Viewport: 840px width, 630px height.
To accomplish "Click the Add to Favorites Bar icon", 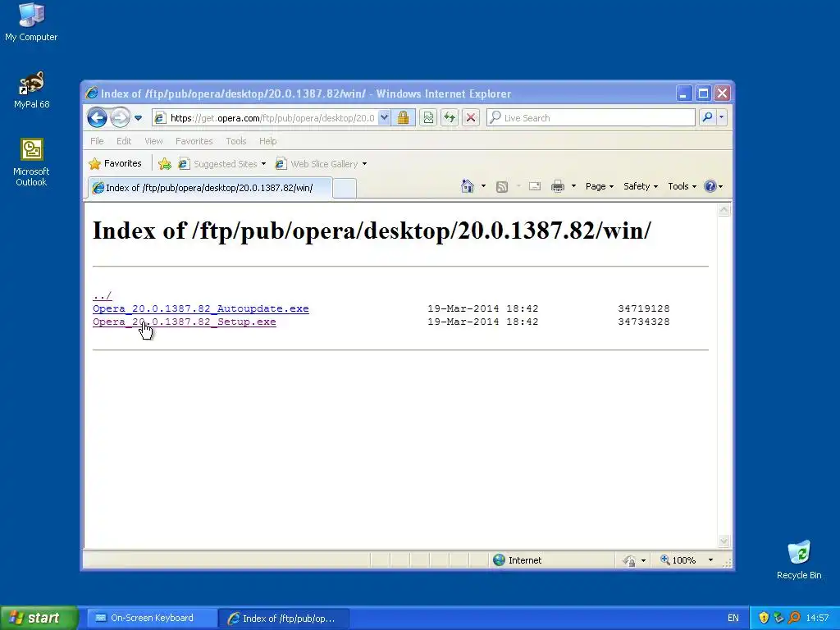I will [x=164, y=164].
